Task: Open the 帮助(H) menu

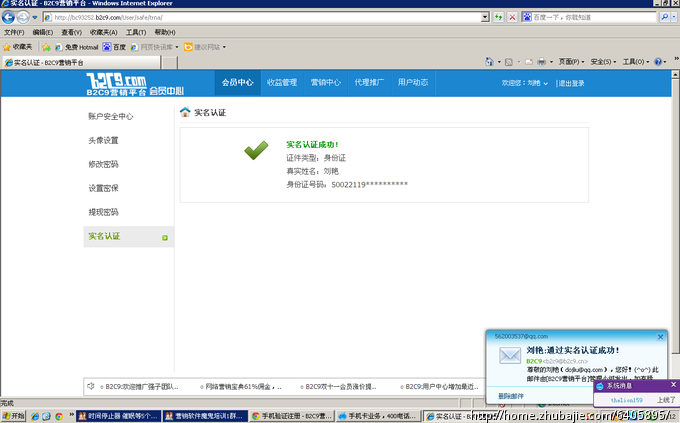Action: coord(165,33)
